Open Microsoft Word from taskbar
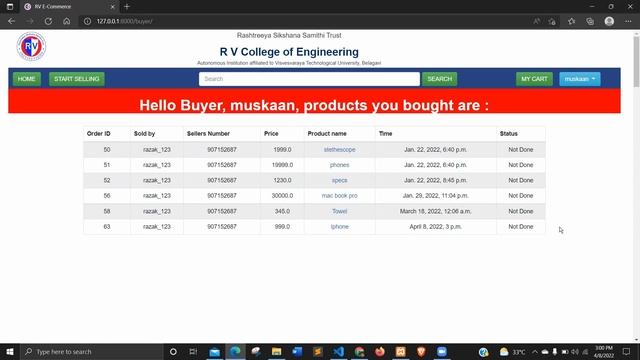640x360 pixels. tap(297, 351)
